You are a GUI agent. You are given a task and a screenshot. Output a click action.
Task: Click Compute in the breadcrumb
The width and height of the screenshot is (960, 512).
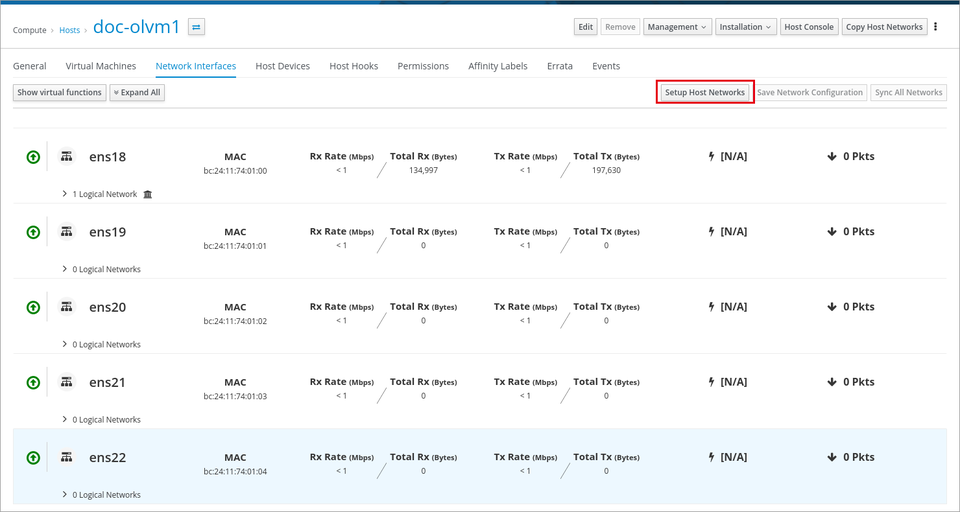(x=29, y=30)
